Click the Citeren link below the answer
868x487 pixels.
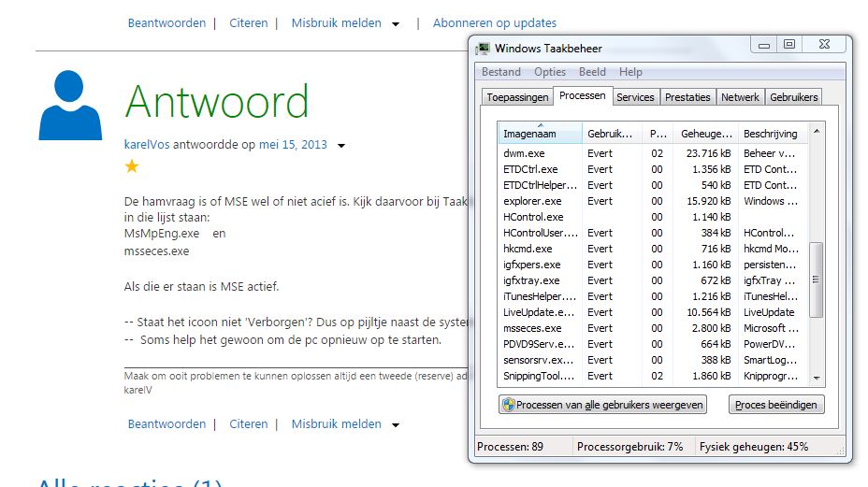(x=249, y=424)
